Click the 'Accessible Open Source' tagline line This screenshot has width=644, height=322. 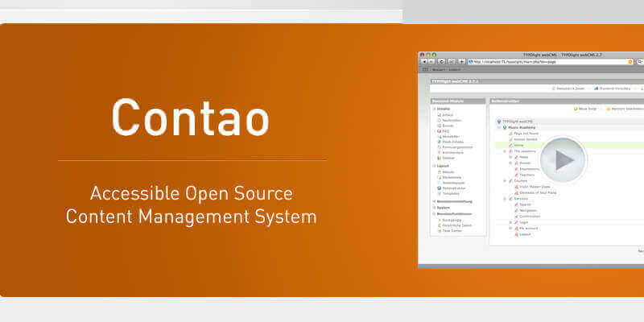point(192,193)
